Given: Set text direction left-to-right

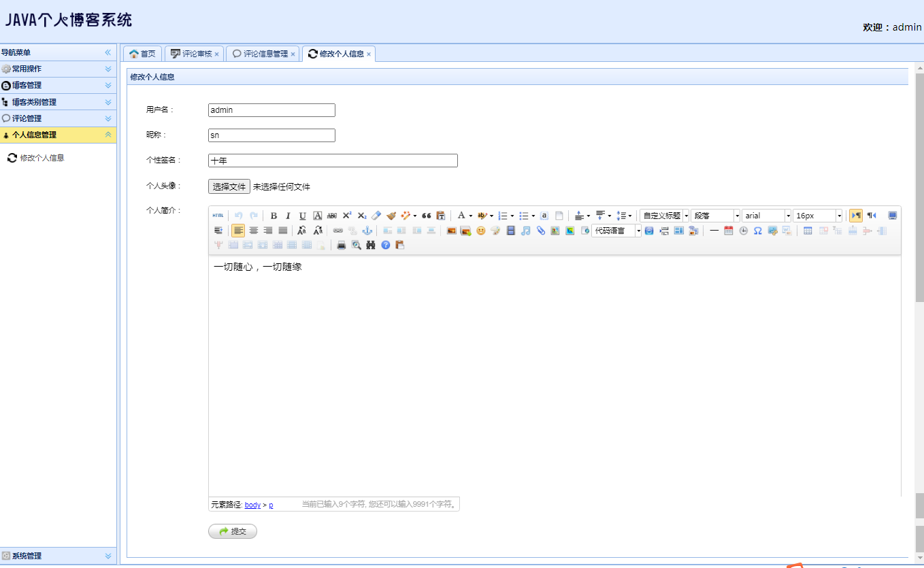Looking at the screenshot, I should tap(856, 216).
